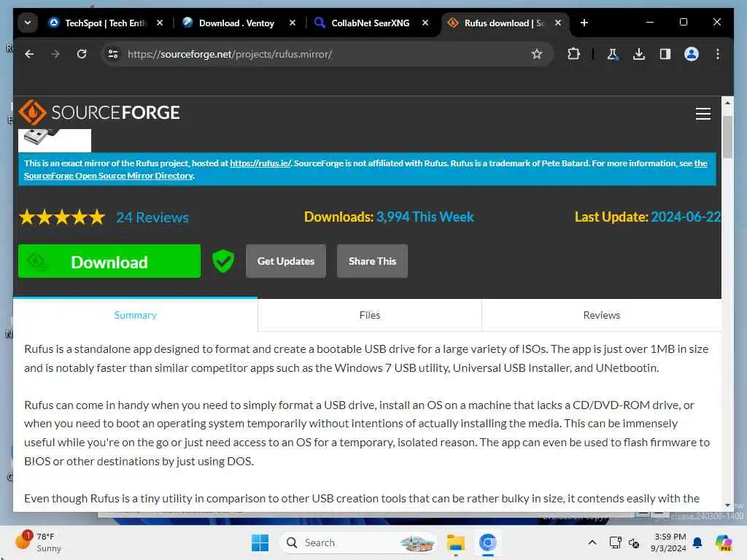Open the network display tray icon
The height and width of the screenshot is (560, 747).
point(615,542)
